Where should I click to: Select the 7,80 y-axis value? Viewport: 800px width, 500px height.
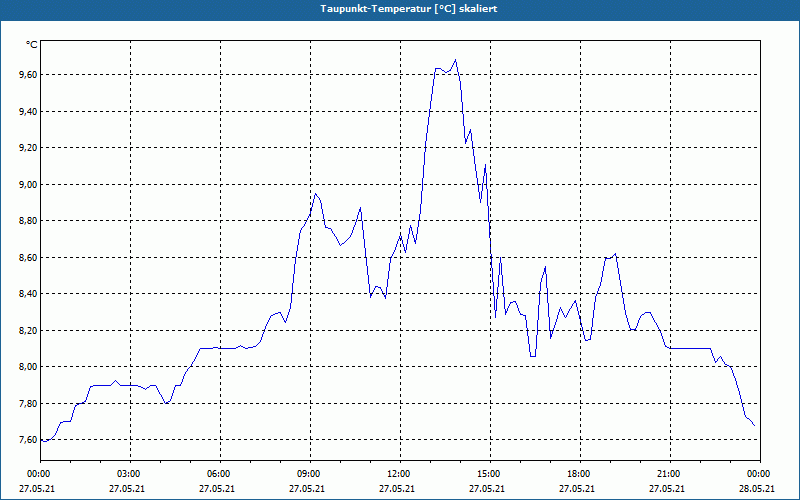(x=28, y=403)
